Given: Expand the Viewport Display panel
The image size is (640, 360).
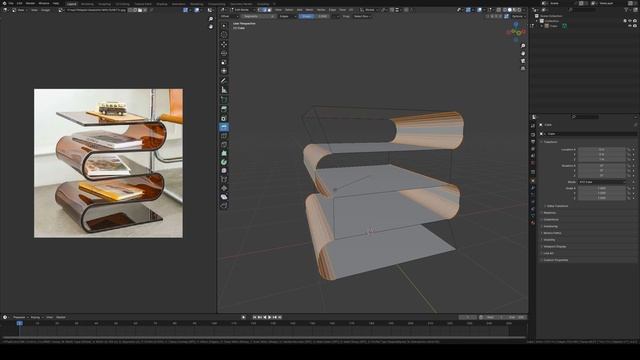Looking at the screenshot, I should (555, 247).
